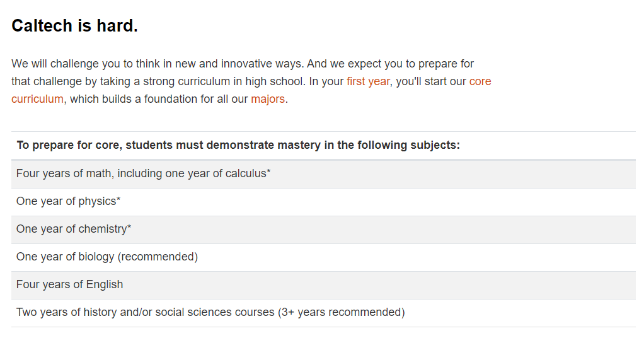
Task: Select the "One year of physics" row
Action: pos(323,202)
